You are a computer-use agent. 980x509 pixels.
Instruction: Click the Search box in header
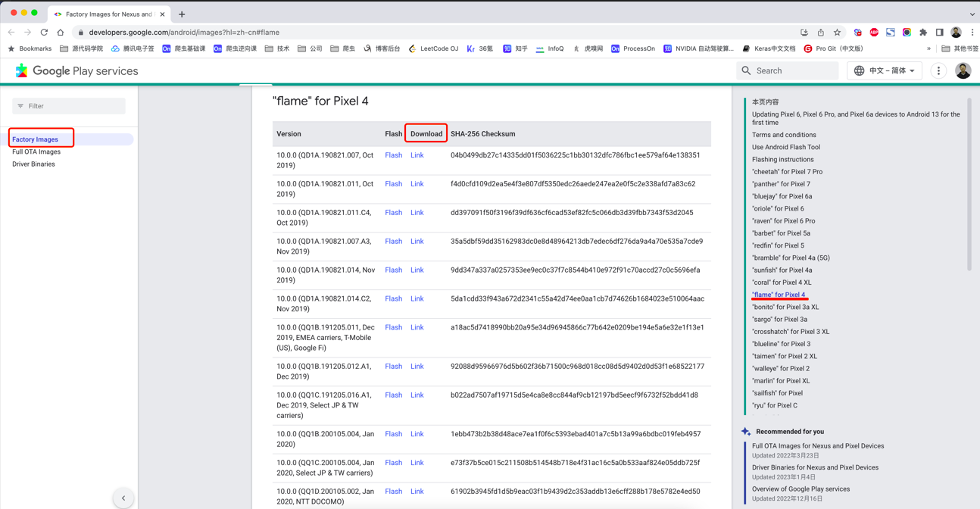click(787, 70)
